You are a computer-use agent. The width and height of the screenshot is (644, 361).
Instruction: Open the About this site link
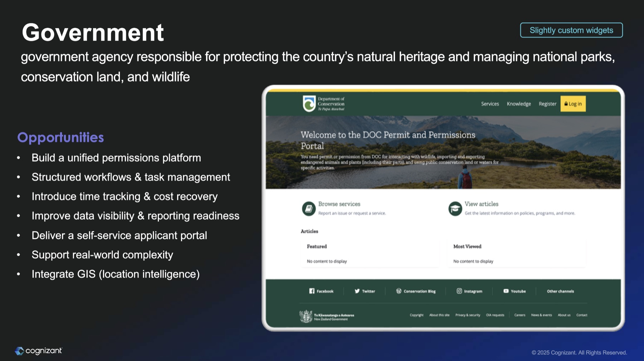[x=439, y=315]
